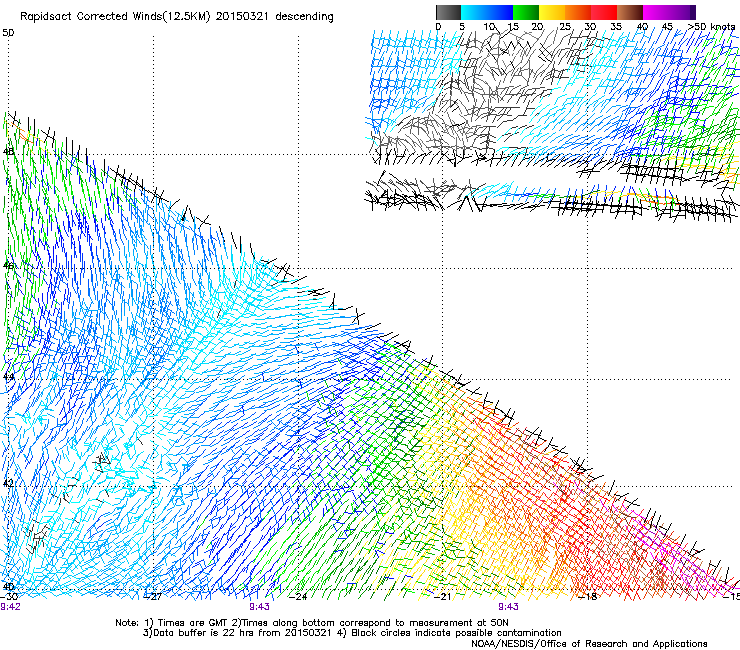Image resolution: width=740 pixels, height=650 pixels.
Task: Click the latitude label '48'
Action: [x=8, y=152]
